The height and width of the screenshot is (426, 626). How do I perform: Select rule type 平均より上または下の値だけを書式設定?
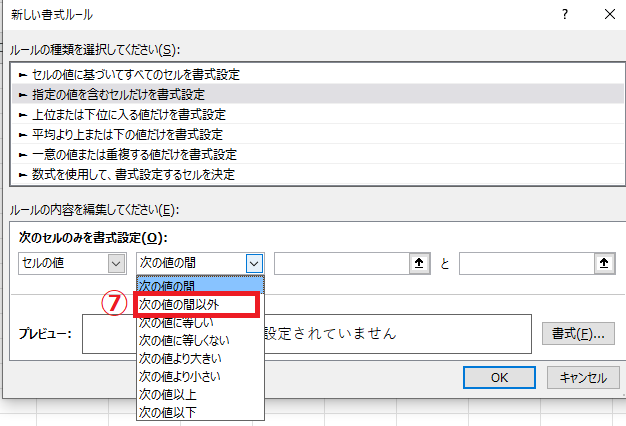pos(318,135)
